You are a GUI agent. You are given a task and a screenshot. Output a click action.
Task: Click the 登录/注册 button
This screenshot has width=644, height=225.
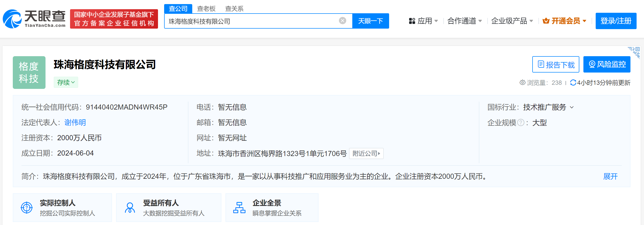pos(616,21)
